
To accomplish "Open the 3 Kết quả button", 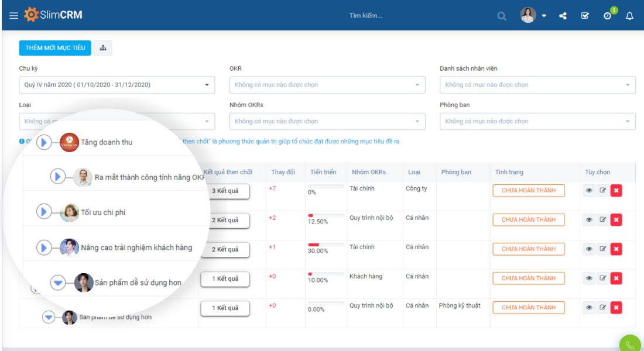I will point(225,191).
